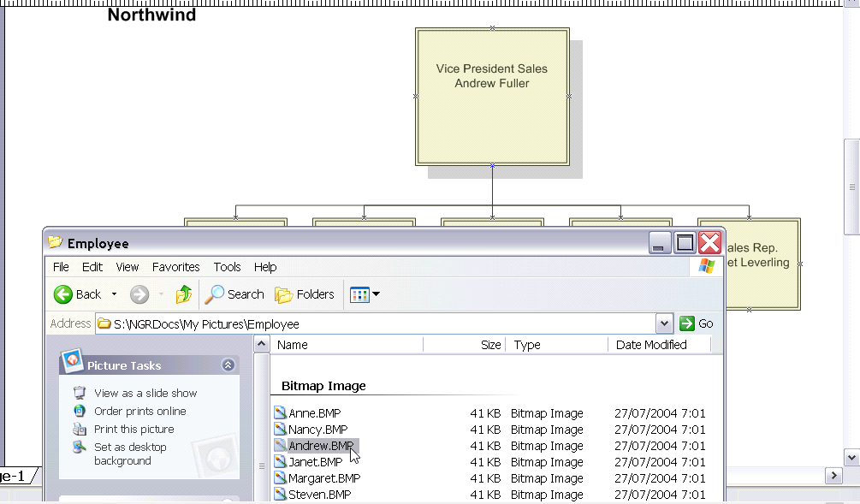This screenshot has width=860, height=504.
Task: Open the Edit menu
Action: pos(92,267)
